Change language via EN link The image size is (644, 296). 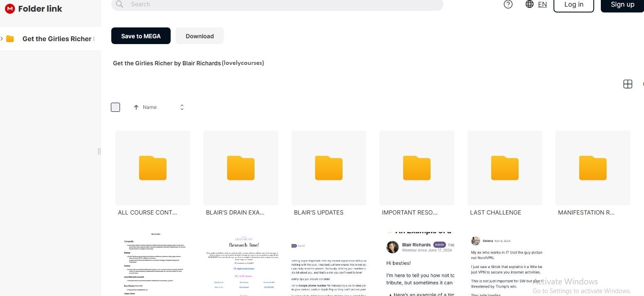542,4
